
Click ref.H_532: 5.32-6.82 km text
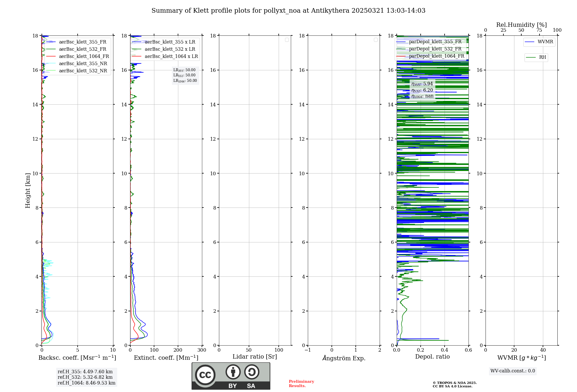[x=85, y=377]
